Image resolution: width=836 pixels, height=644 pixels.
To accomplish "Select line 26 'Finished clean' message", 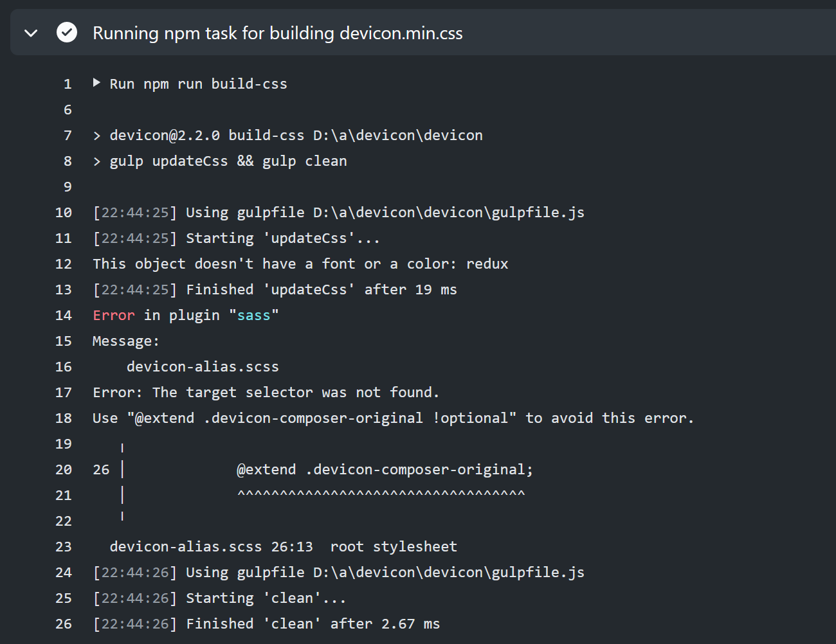I will click(267, 623).
